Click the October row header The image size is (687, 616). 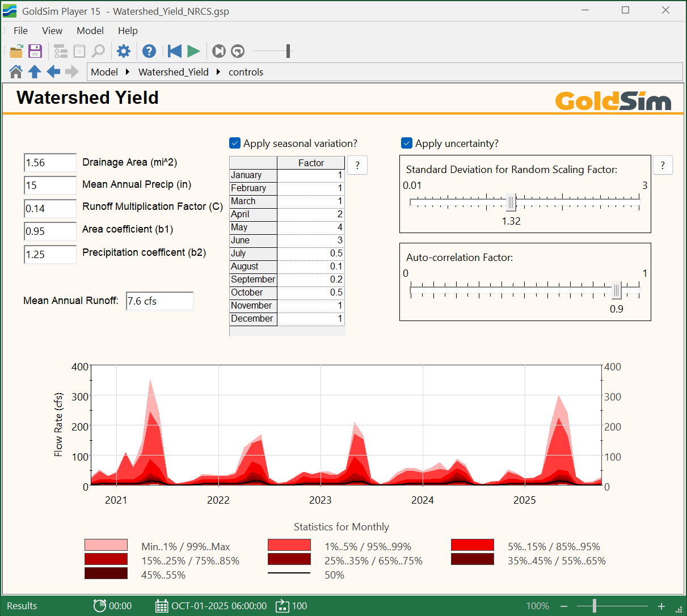254,293
